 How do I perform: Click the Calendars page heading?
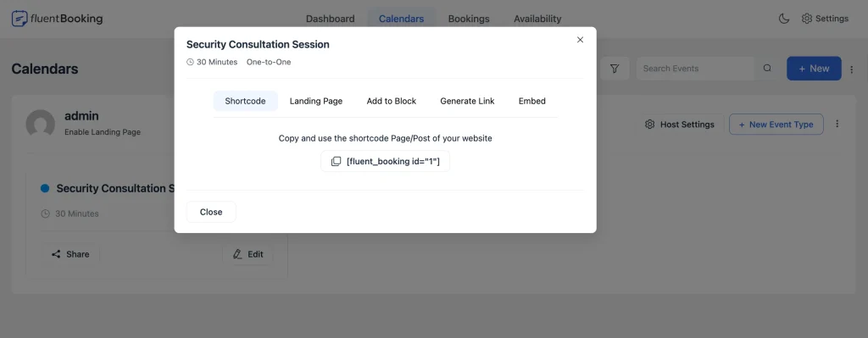click(45, 69)
